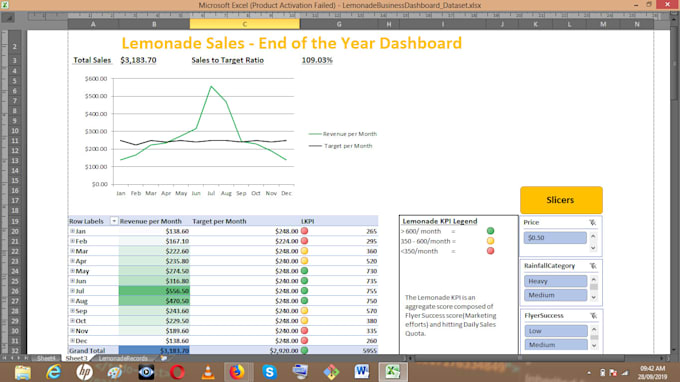The image size is (680, 382).
Task: Switch to Firefox on the taskbar
Action: point(237,372)
